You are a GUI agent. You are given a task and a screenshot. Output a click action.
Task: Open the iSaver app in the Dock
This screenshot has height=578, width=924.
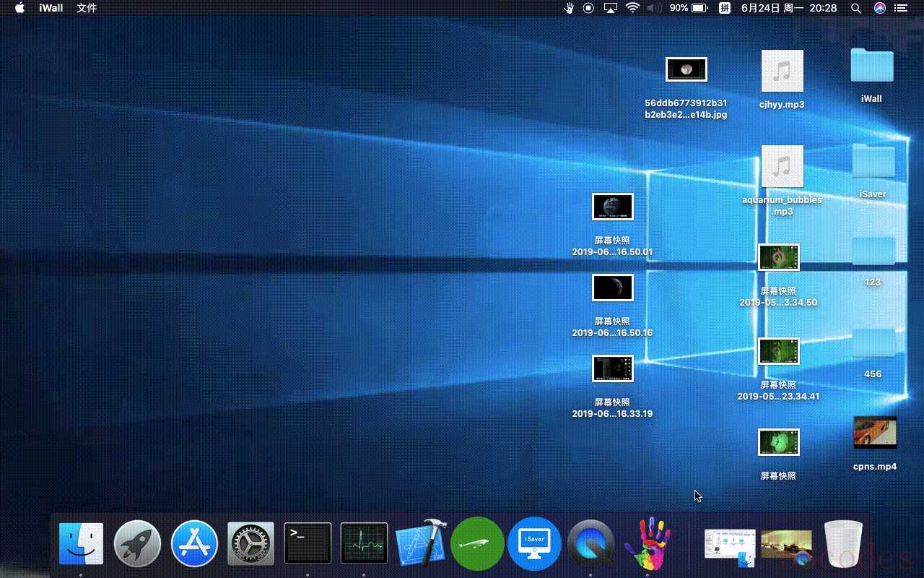(534, 543)
